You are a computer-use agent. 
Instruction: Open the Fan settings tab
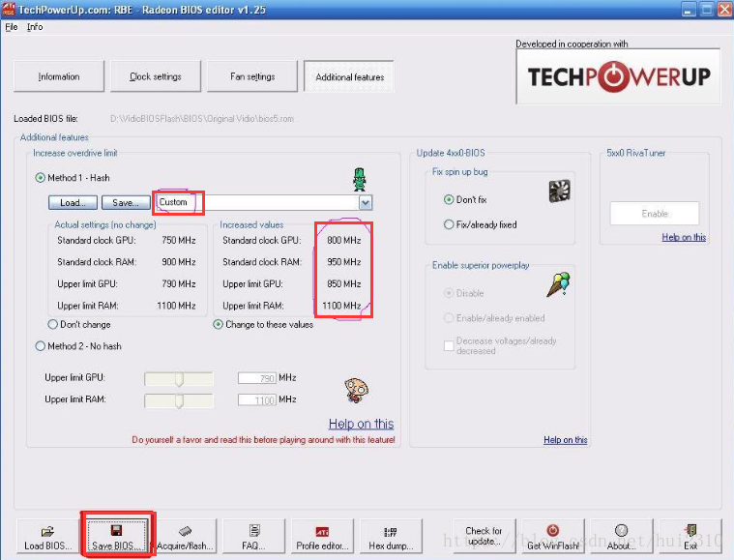coord(252,76)
